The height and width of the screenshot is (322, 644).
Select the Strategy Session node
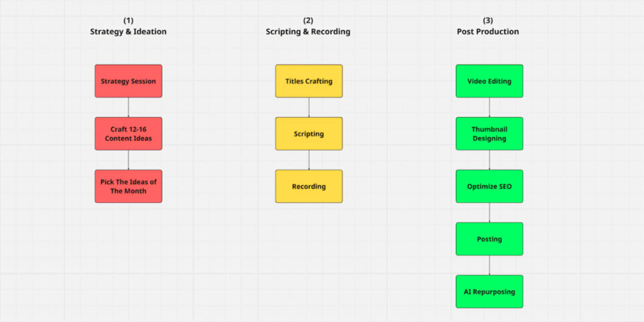(128, 81)
